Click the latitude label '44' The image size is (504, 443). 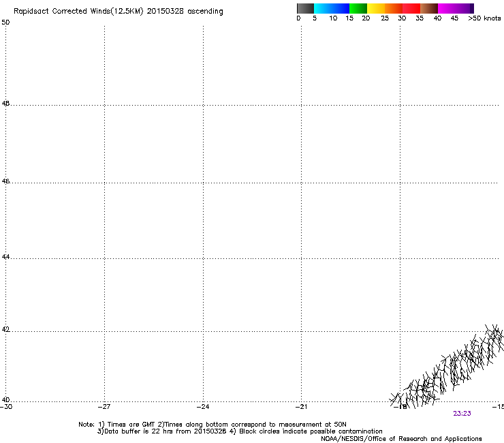pyautogui.click(x=5, y=257)
